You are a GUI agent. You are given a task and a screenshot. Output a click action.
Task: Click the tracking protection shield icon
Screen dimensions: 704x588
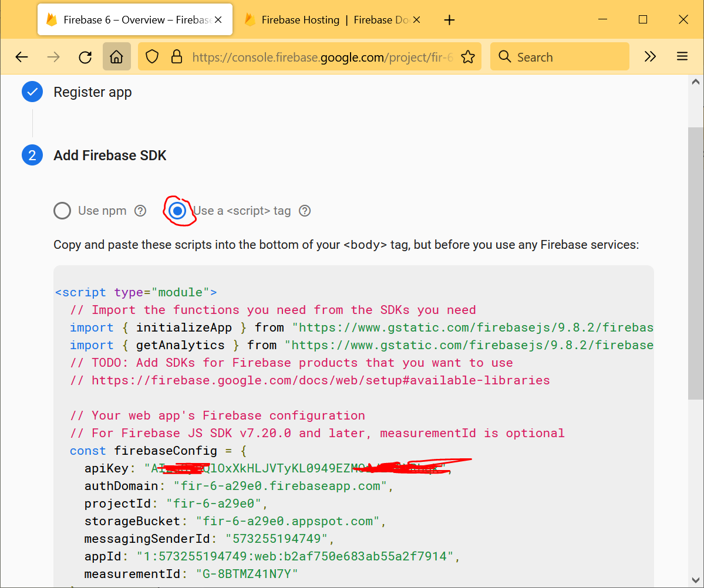(153, 57)
